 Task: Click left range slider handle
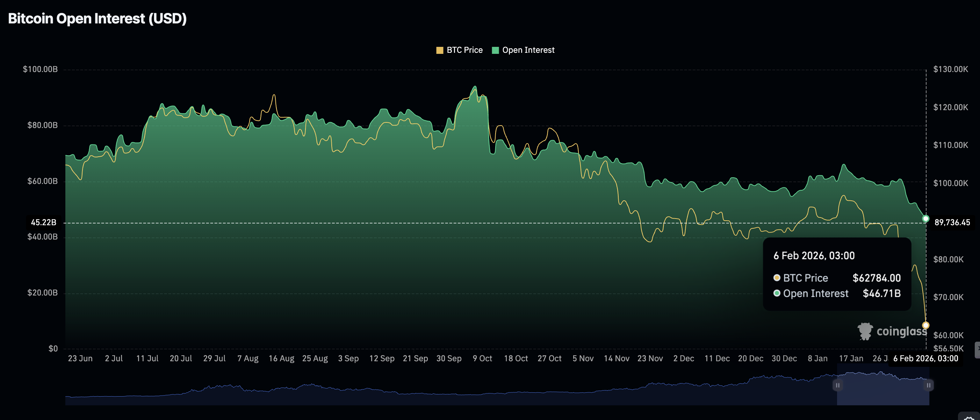(837, 385)
